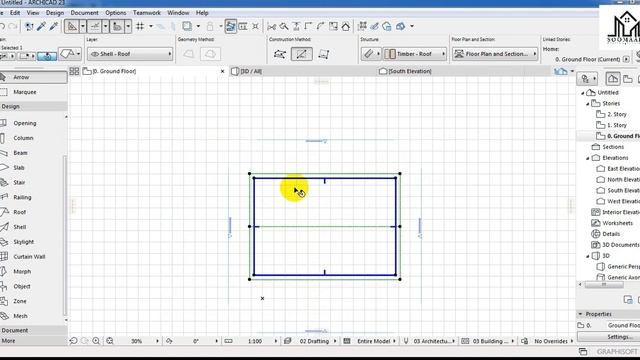Open the 1. Story item in navigator
The width and height of the screenshot is (640, 360).
point(617,125)
